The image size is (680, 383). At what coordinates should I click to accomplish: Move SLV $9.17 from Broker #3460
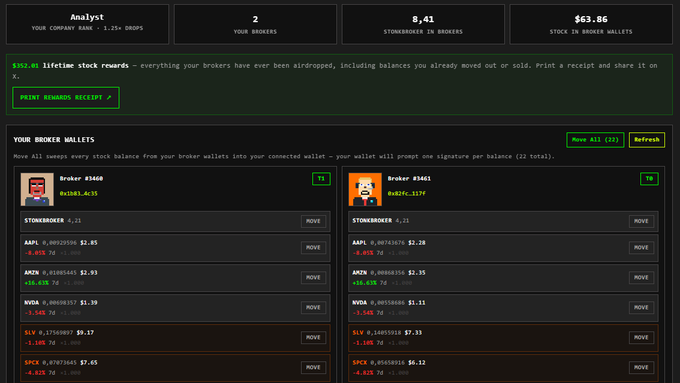pyautogui.click(x=313, y=337)
